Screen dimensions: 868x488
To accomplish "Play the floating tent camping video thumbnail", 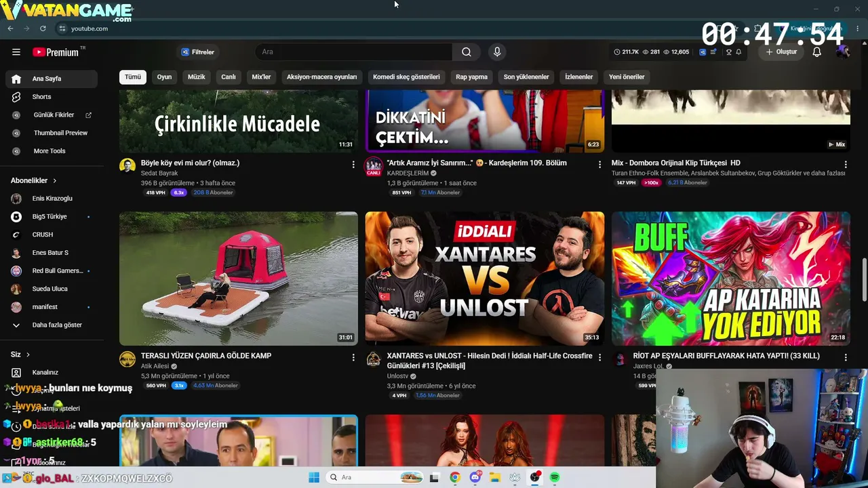I will (239, 279).
